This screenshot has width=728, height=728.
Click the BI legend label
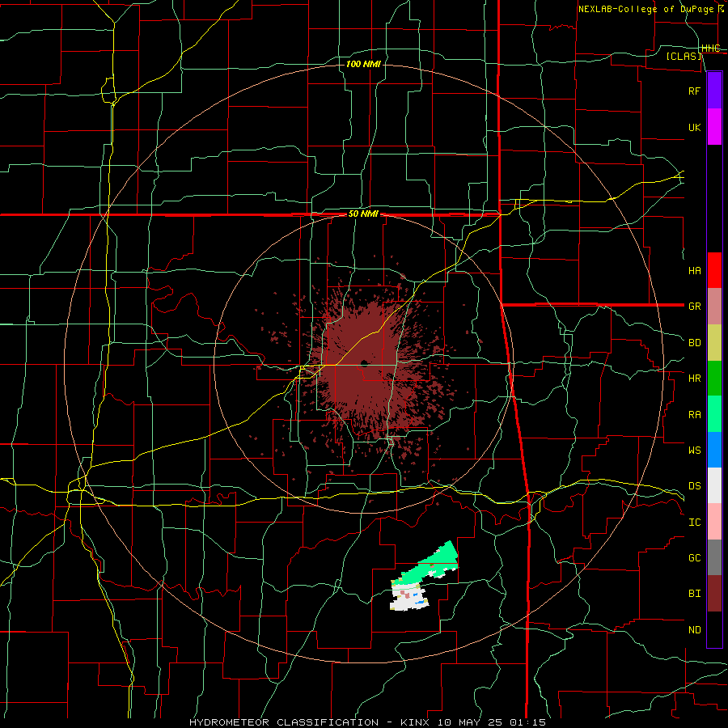[x=694, y=594]
